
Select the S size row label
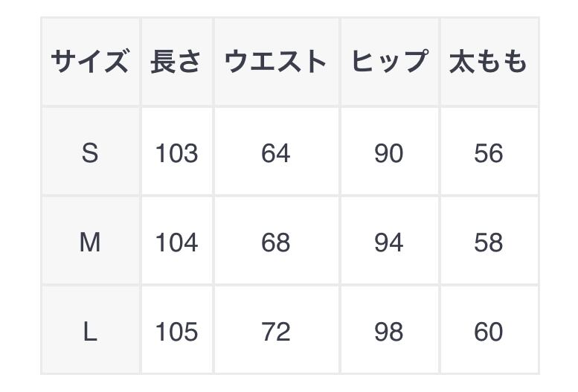coord(90,153)
